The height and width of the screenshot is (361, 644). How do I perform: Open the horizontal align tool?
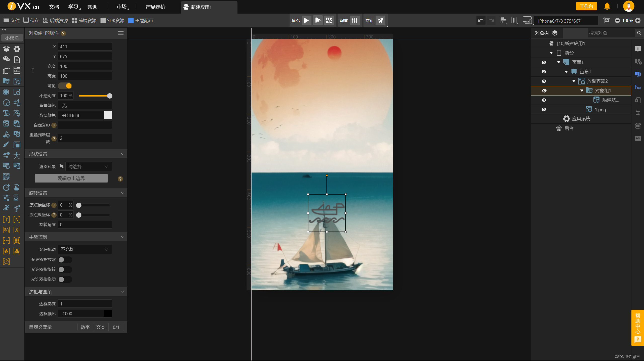(503, 21)
